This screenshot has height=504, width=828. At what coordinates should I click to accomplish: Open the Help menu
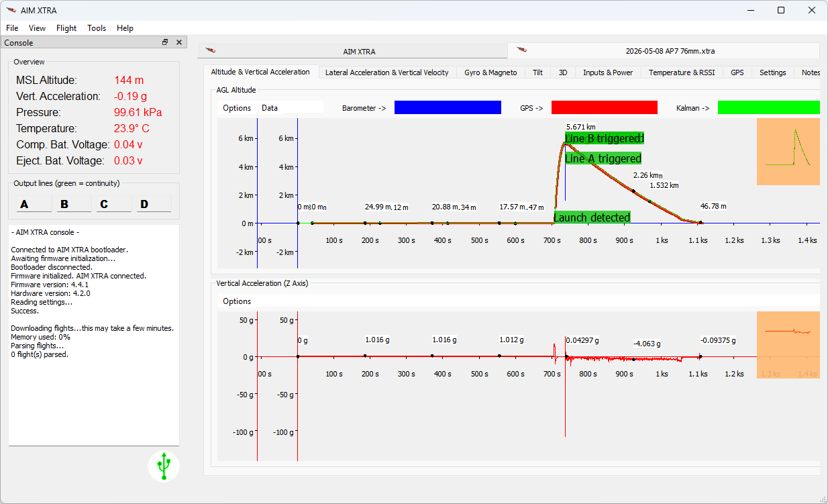(x=125, y=28)
